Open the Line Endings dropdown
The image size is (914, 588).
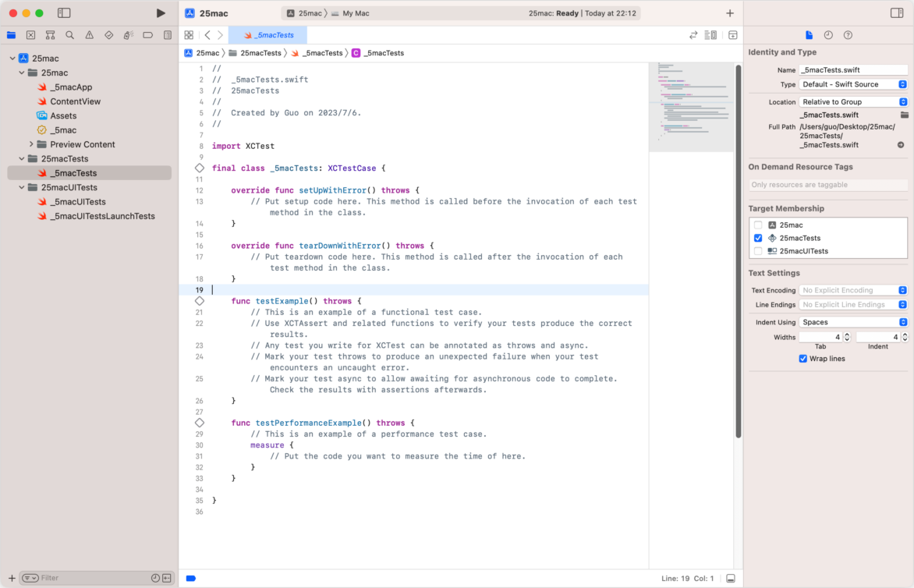(x=853, y=305)
